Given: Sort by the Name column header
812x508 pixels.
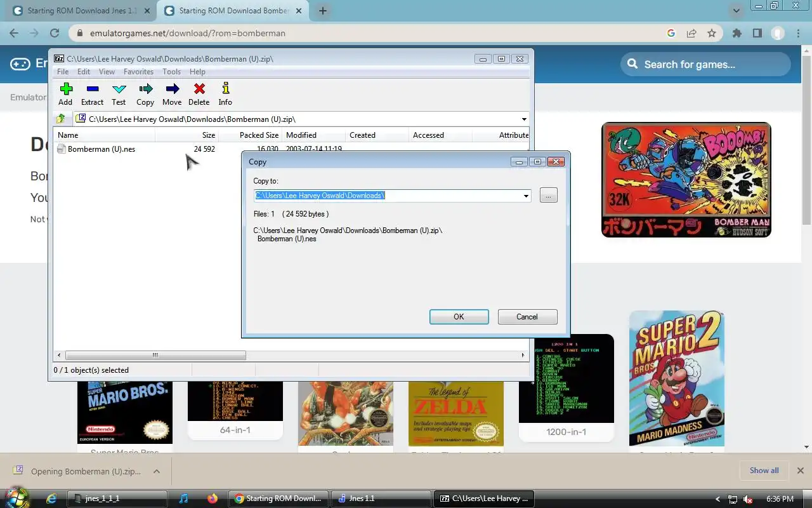Looking at the screenshot, I should (x=105, y=135).
